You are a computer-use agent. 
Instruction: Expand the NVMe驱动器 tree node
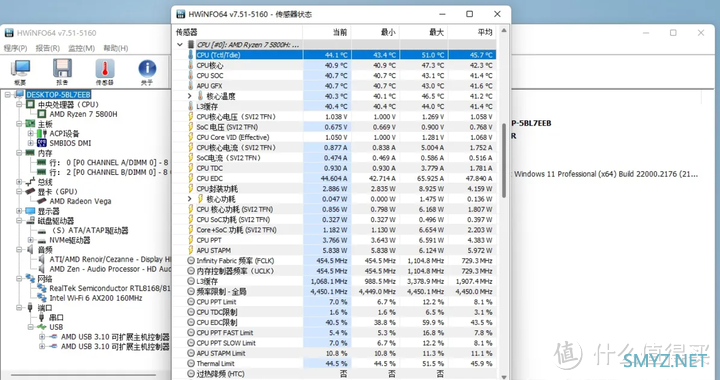pos(31,240)
